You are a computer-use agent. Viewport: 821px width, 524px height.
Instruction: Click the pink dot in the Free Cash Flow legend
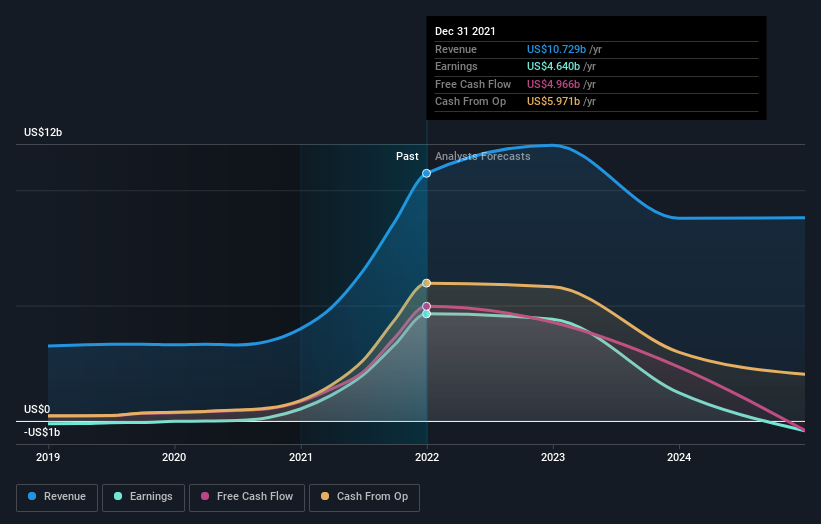click(205, 496)
